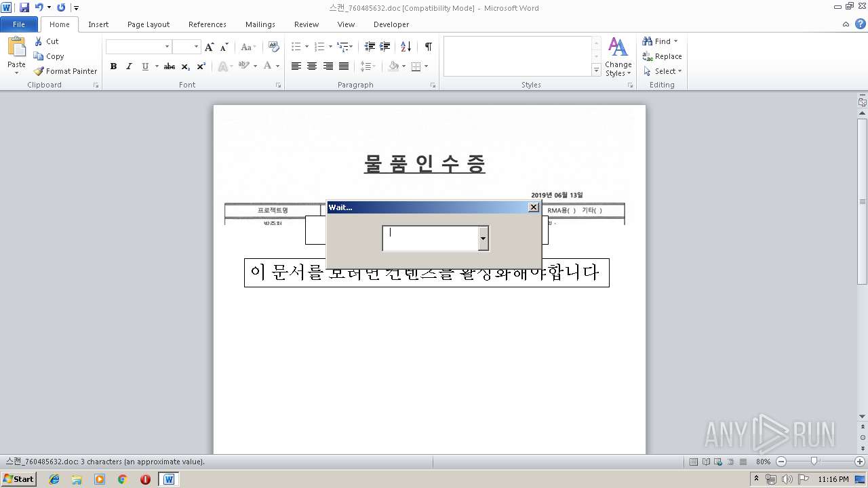Click Undo in Quick Access Toolbar

[39, 7]
